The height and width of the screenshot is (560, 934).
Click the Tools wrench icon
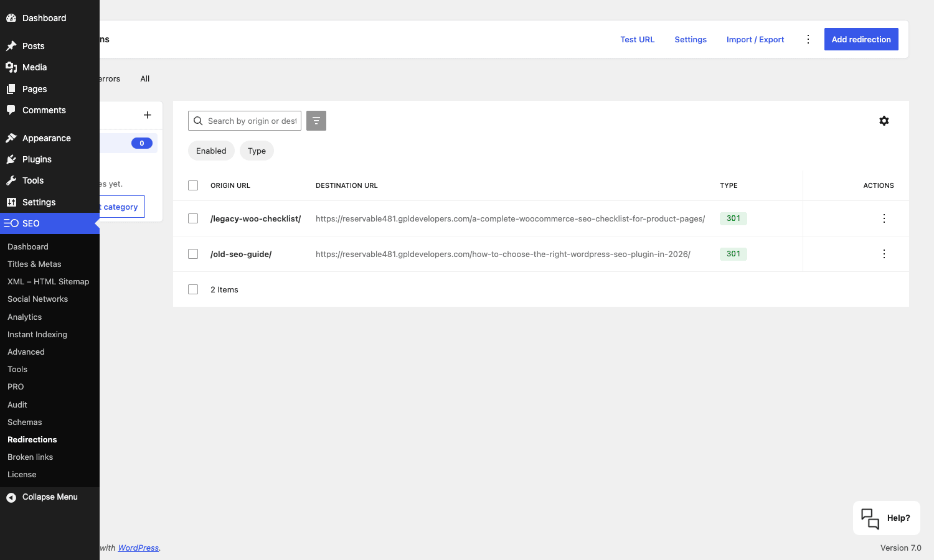pos(11,180)
